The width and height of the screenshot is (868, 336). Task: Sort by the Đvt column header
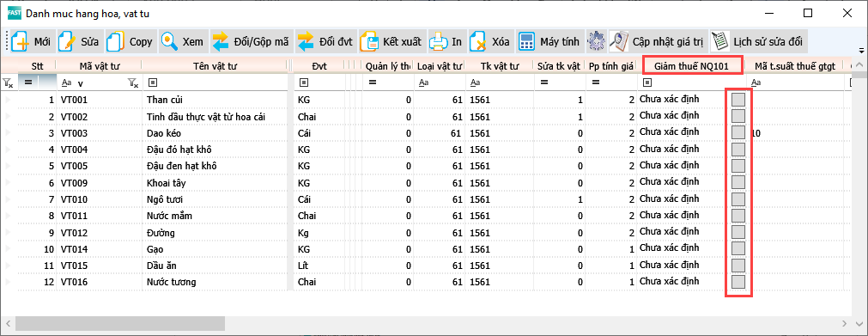pyautogui.click(x=319, y=66)
